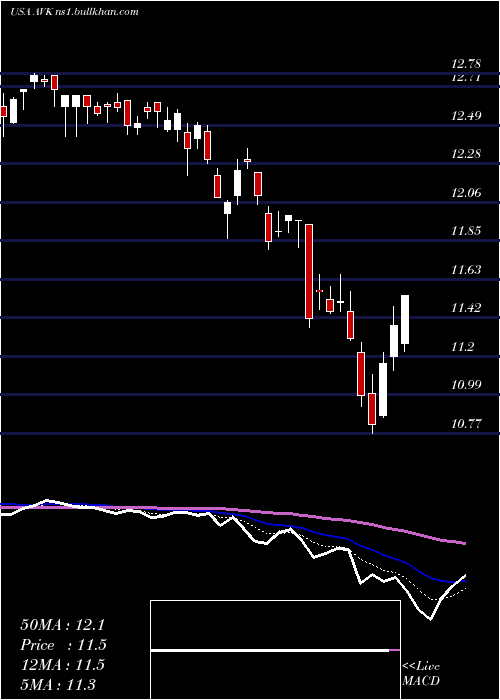
Task: Click the 12.78 price level label
Action: [x=467, y=65]
